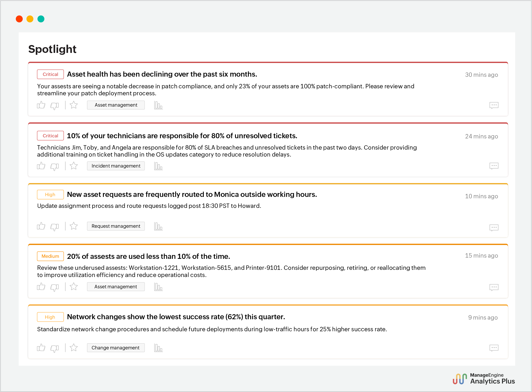This screenshot has height=392, width=532.
Task: Open comments on the underused assets insight
Action: 494,287
